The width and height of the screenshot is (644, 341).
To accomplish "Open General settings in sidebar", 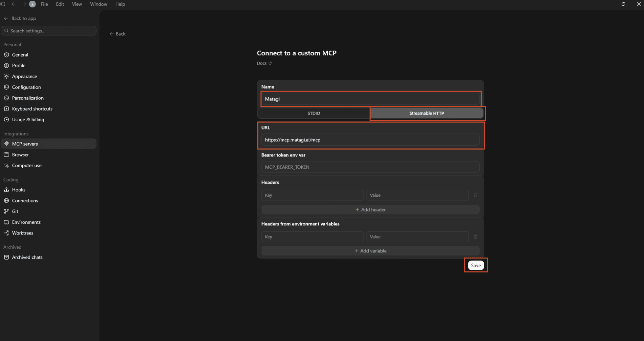I will click(49, 55).
